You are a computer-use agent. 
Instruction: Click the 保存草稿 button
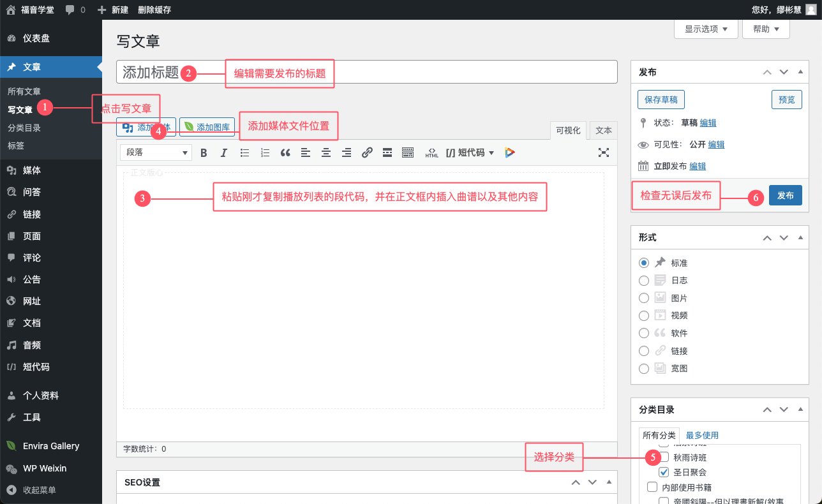coord(661,100)
